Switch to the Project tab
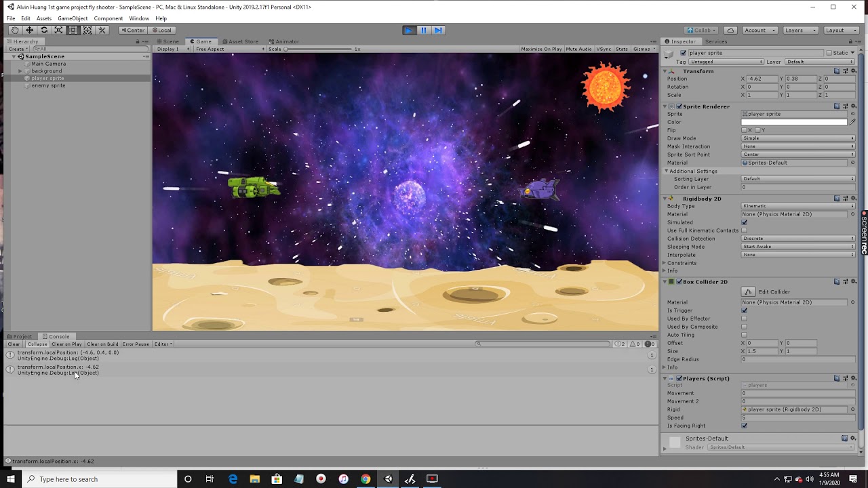 [x=20, y=337]
